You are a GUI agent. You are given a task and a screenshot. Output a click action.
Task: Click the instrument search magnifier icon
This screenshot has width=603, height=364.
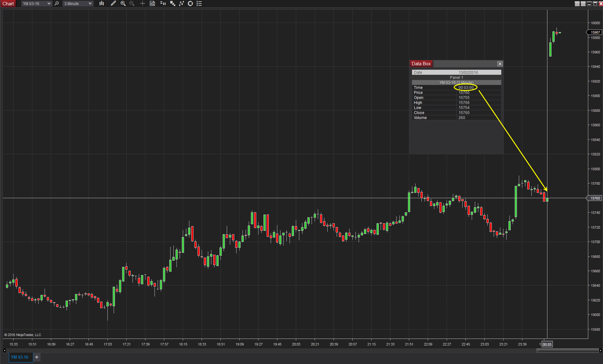click(x=57, y=3)
